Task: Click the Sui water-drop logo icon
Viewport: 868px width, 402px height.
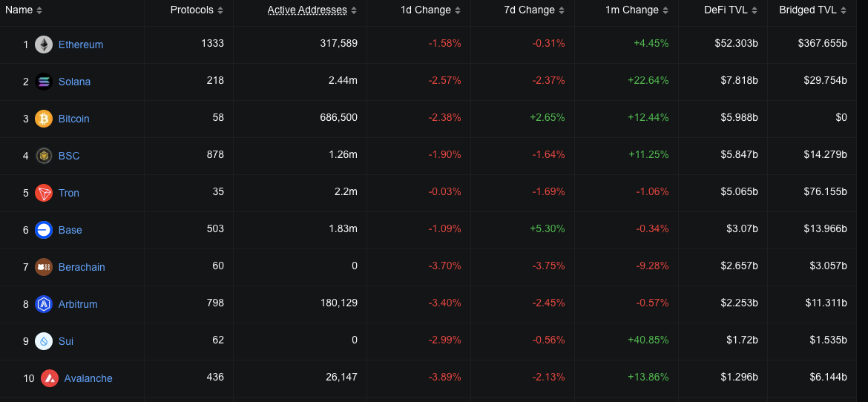Action: (44, 341)
